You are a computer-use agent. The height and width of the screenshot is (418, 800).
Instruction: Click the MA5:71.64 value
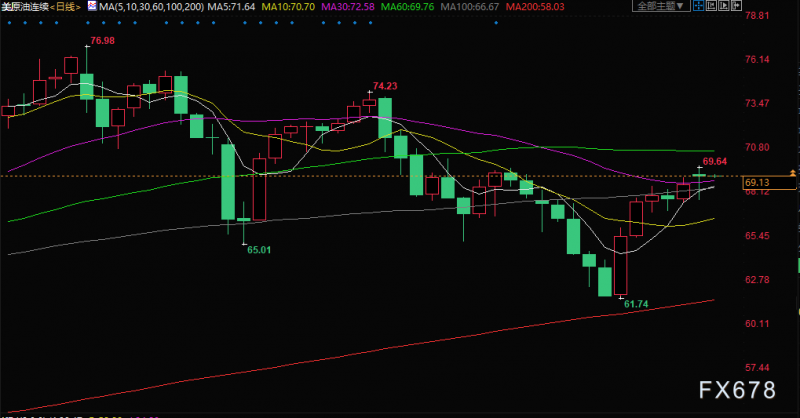coord(231,7)
